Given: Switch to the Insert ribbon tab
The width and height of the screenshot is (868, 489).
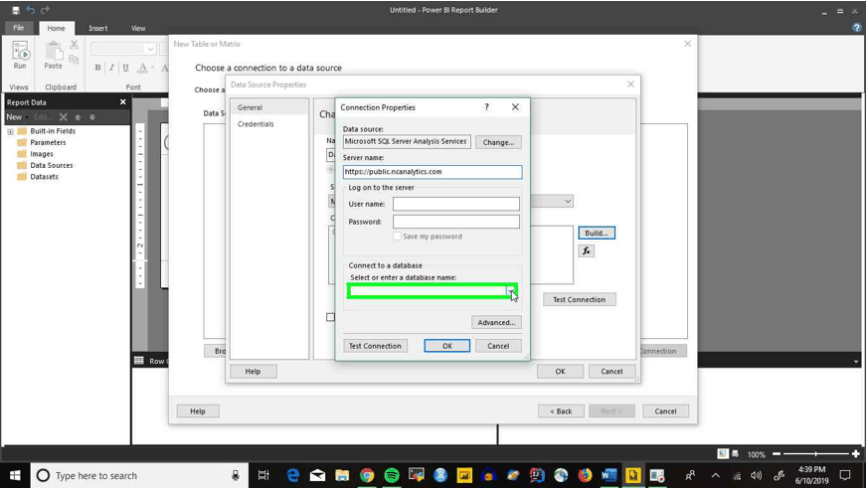Looking at the screenshot, I should point(98,28).
